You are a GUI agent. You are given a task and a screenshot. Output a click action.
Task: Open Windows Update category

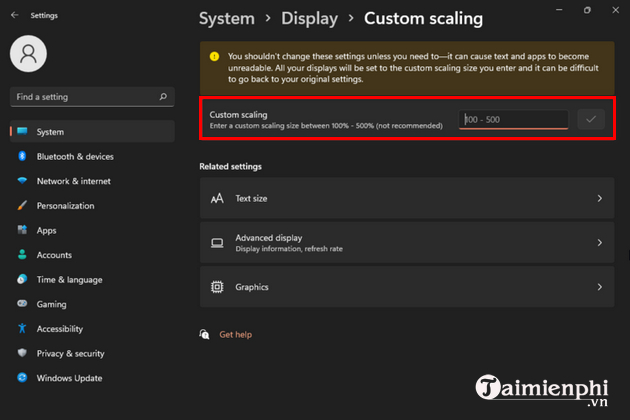(92, 378)
